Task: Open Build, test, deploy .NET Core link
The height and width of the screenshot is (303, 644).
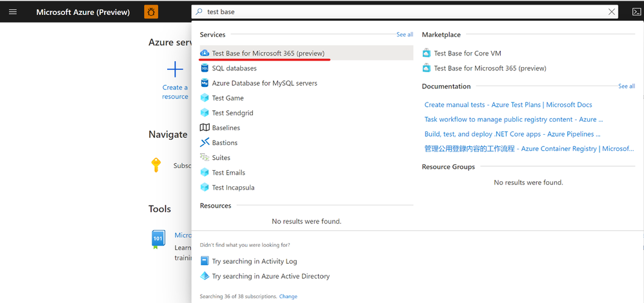Action: point(512,134)
